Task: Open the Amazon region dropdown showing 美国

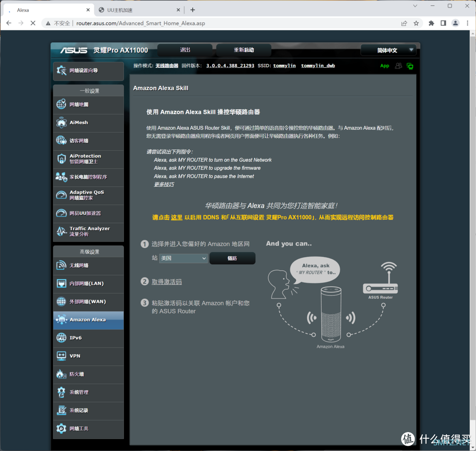Action: click(183, 258)
